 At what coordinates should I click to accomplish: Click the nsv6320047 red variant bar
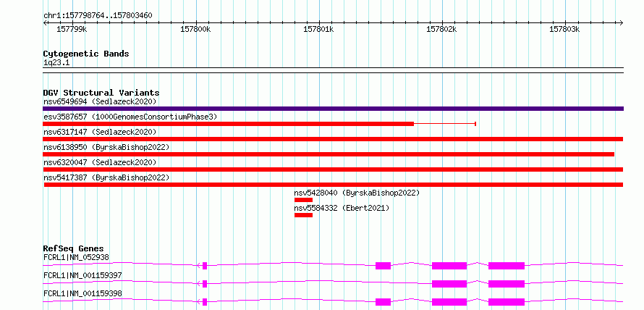click(333, 169)
